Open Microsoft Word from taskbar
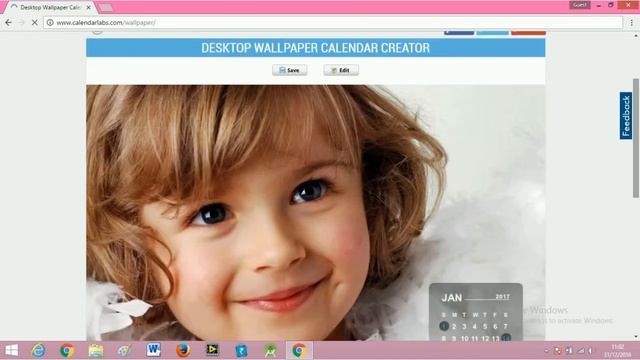Image resolution: width=640 pixels, height=360 pixels. click(x=154, y=350)
